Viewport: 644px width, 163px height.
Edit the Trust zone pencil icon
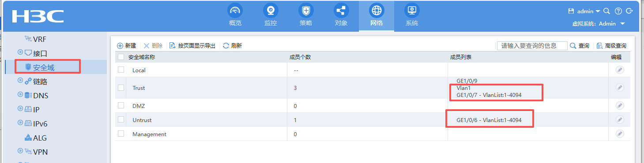620,88
